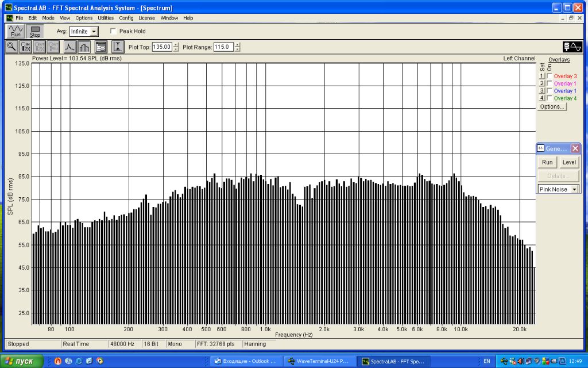
Task: Open the Mode menu
Action: (48, 18)
